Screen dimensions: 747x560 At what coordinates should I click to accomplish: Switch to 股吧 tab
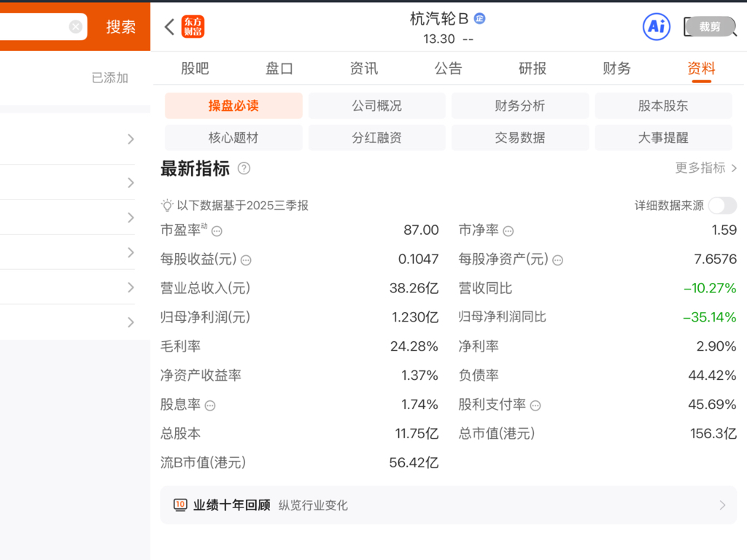pos(195,68)
